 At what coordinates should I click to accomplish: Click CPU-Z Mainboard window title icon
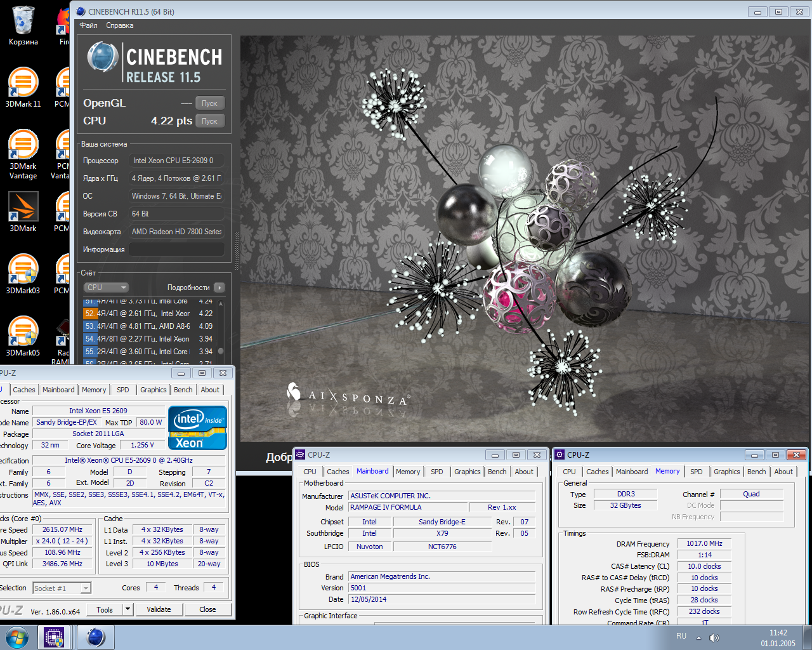tap(301, 454)
